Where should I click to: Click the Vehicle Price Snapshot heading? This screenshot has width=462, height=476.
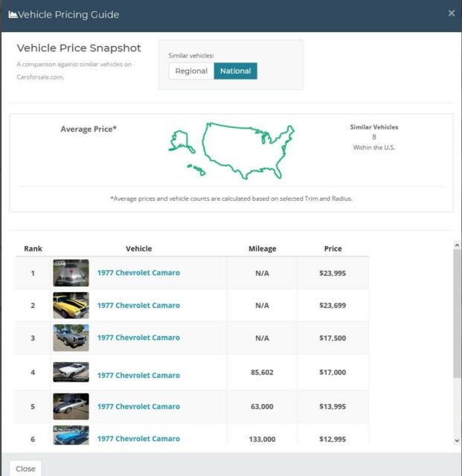[79, 48]
